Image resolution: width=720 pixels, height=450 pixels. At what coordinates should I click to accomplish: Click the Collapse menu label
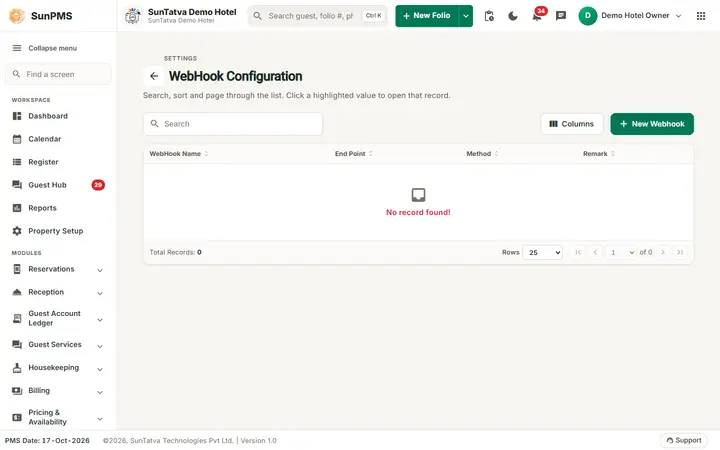click(53, 48)
